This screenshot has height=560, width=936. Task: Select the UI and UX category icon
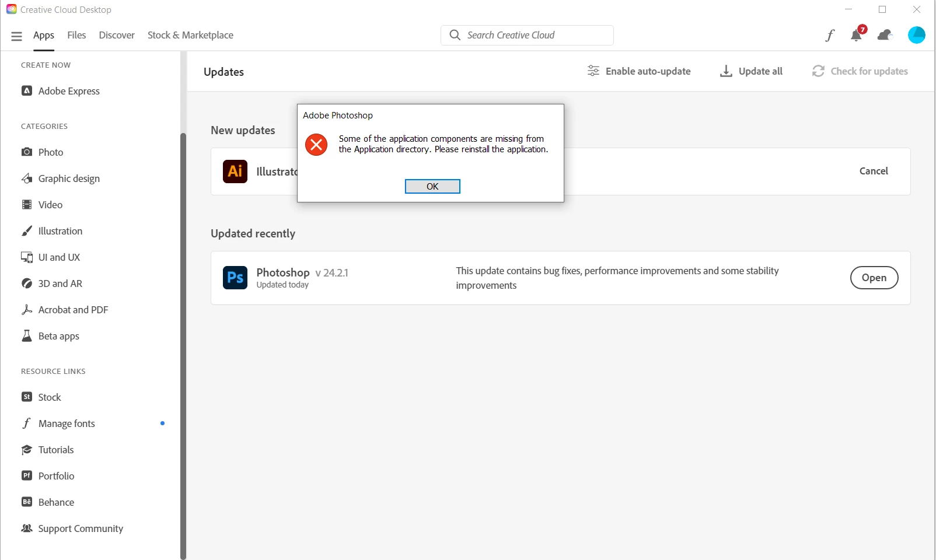pyautogui.click(x=27, y=257)
